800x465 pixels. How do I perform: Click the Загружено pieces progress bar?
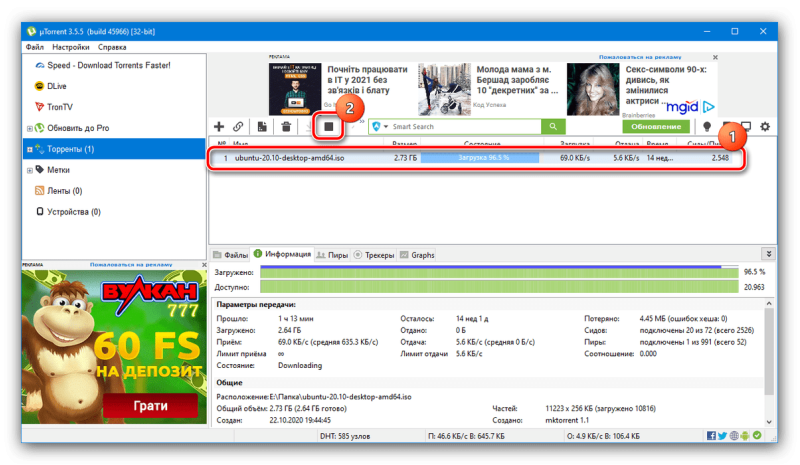[x=499, y=272]
